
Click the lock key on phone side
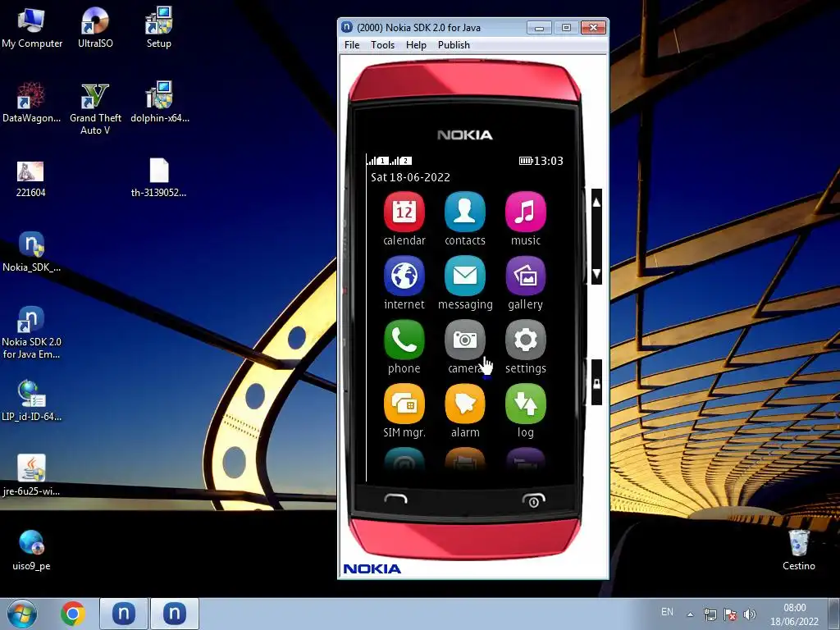pos(596,382)
